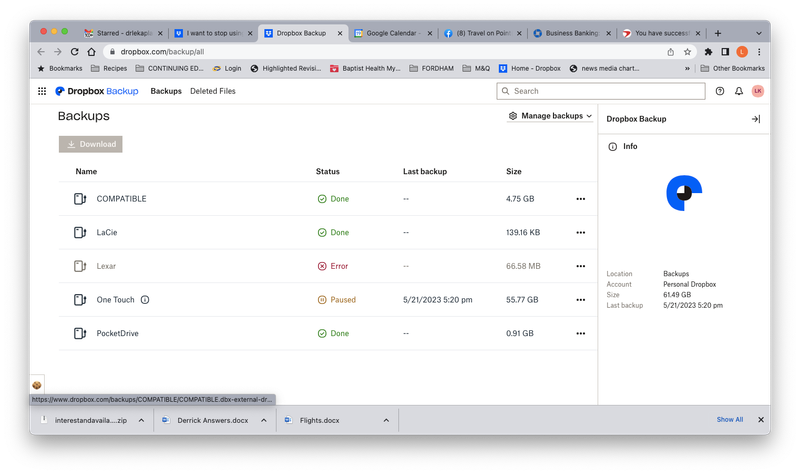Viewport: 800px width, 474px height.
Task: Click the info icon beside One Touch
Action: coord(145,300)
